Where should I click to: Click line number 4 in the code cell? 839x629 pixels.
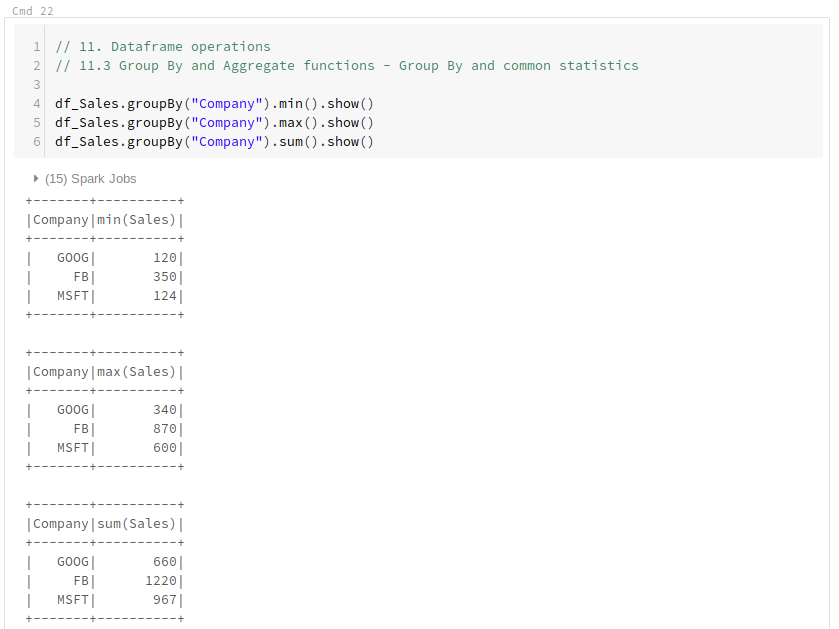(37, 103)
